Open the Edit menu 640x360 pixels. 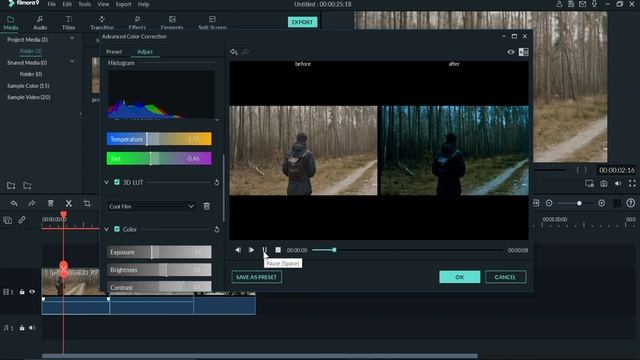[x=67, y=4]
